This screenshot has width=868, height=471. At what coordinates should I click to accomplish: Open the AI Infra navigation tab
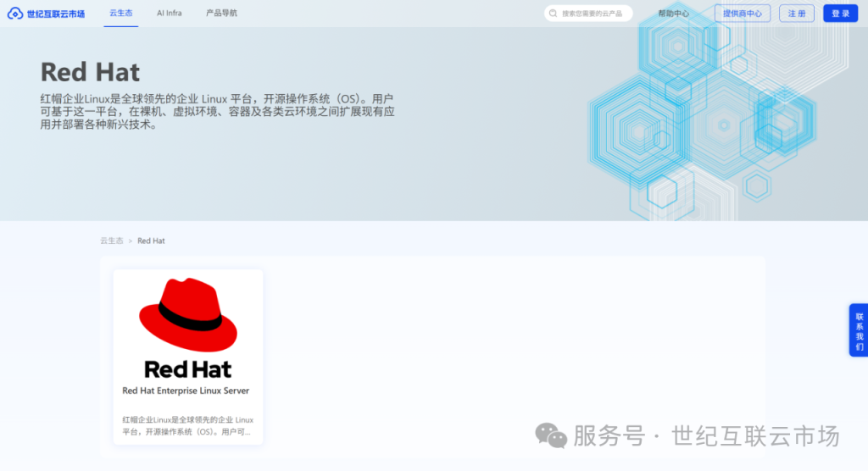click(169, 14)
